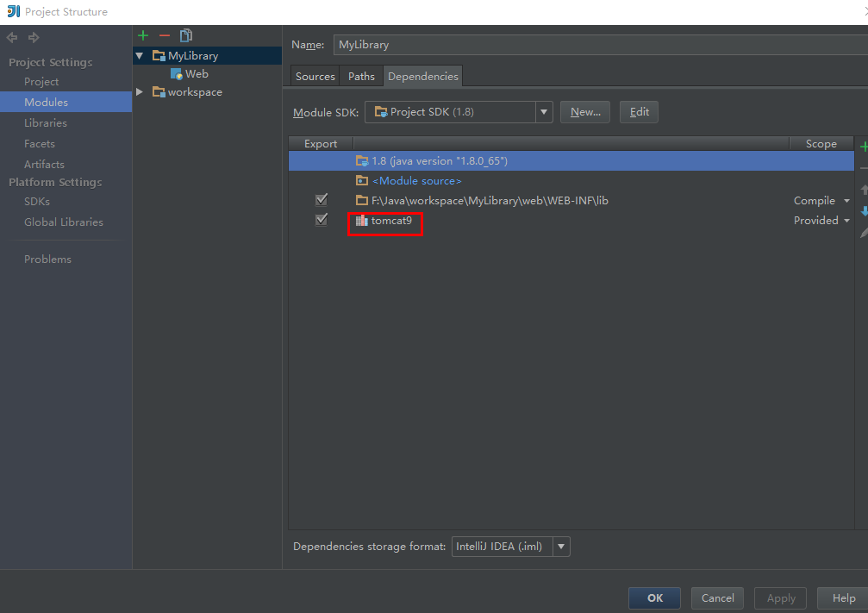This screenshot has width=868, height=613.
Task: Click the Web facet icon
Action: 177,74
